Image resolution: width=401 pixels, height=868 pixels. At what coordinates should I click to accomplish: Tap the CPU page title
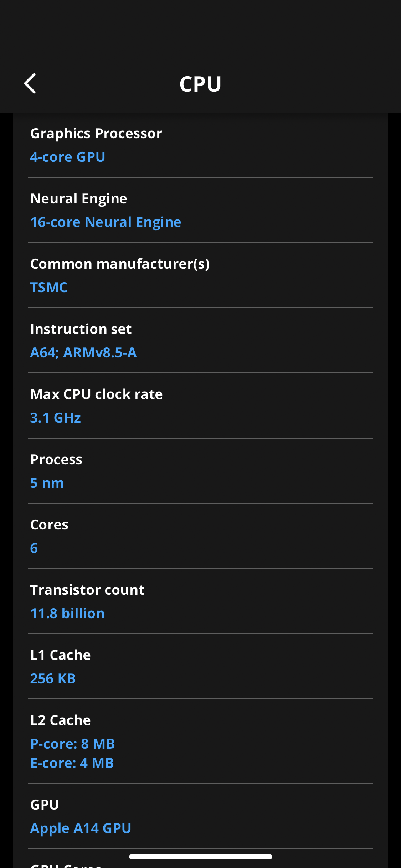pyautogui.click(x=200, y=84)
